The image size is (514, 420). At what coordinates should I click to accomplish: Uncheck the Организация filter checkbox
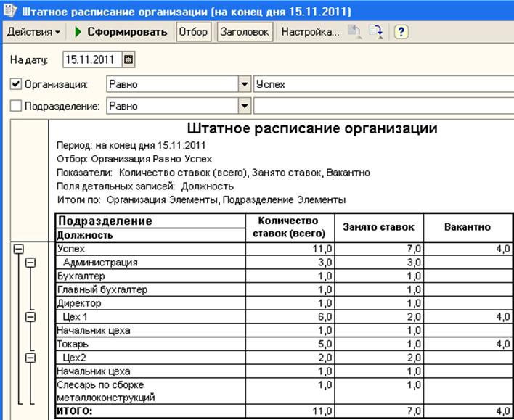point(16,84)
